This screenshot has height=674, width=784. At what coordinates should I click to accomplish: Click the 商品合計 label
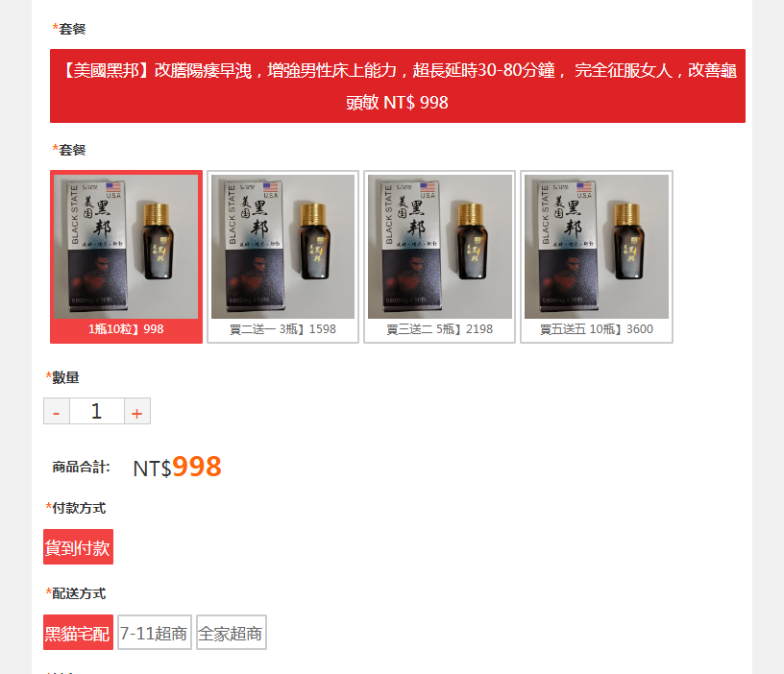81,468
